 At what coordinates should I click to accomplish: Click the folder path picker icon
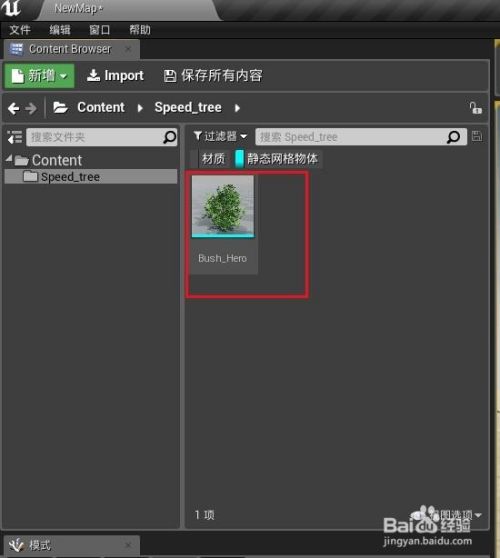point(60,107)
